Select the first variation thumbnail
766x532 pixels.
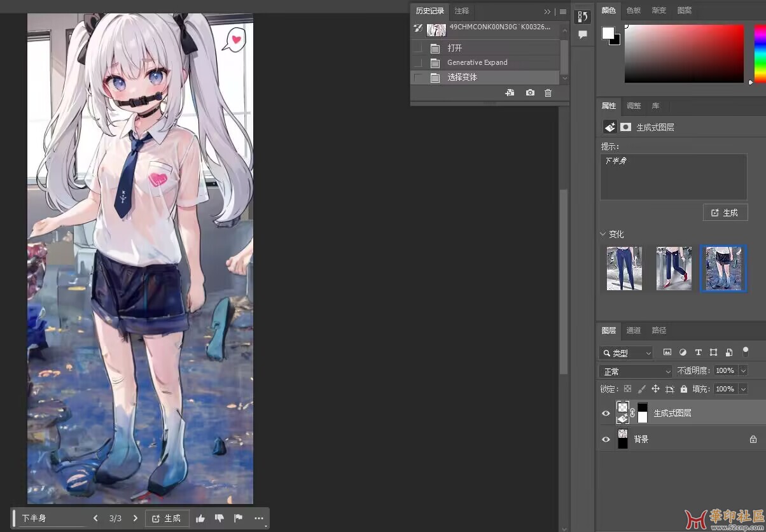click(x=624, y=269)
